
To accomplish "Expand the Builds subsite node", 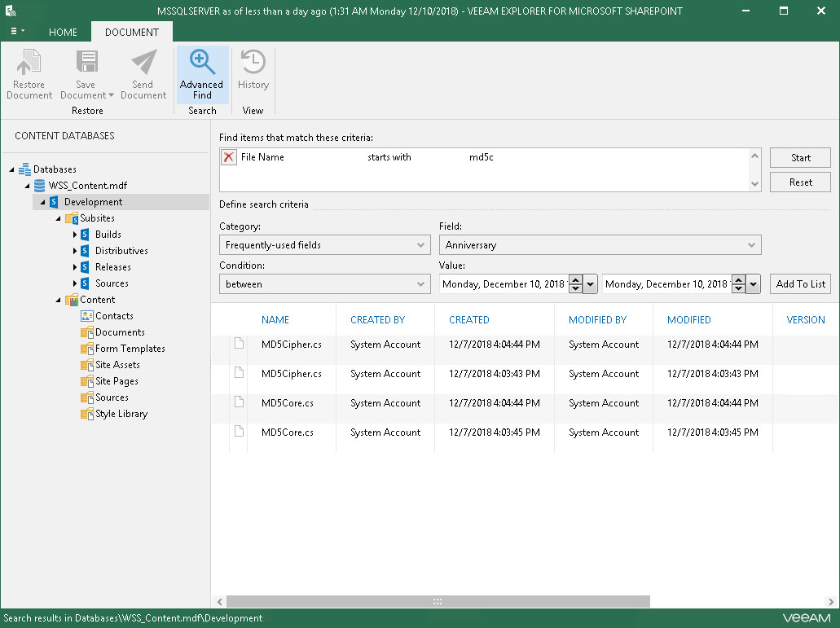I will pyautogui.click(x=75, y=235).
